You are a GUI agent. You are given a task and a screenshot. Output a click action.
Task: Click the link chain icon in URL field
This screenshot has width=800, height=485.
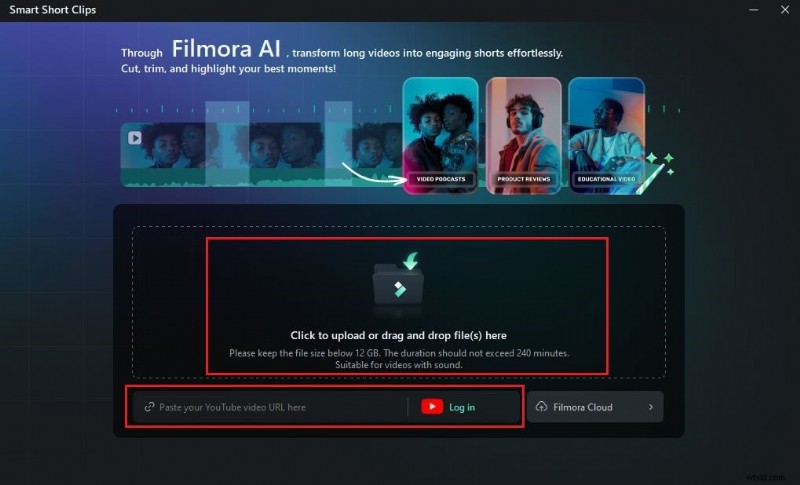(x=149, y=407)
